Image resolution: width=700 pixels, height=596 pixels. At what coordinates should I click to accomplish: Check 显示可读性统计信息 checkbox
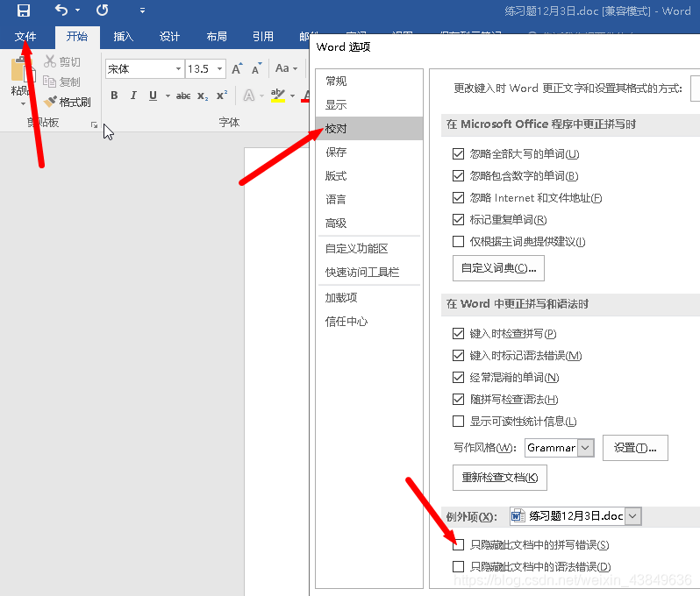coord(458,421)
